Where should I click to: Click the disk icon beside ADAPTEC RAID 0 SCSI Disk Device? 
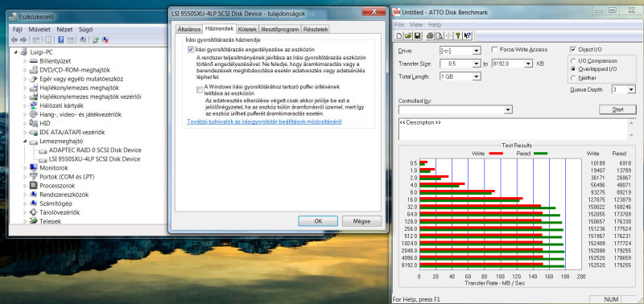pos(43,150)
